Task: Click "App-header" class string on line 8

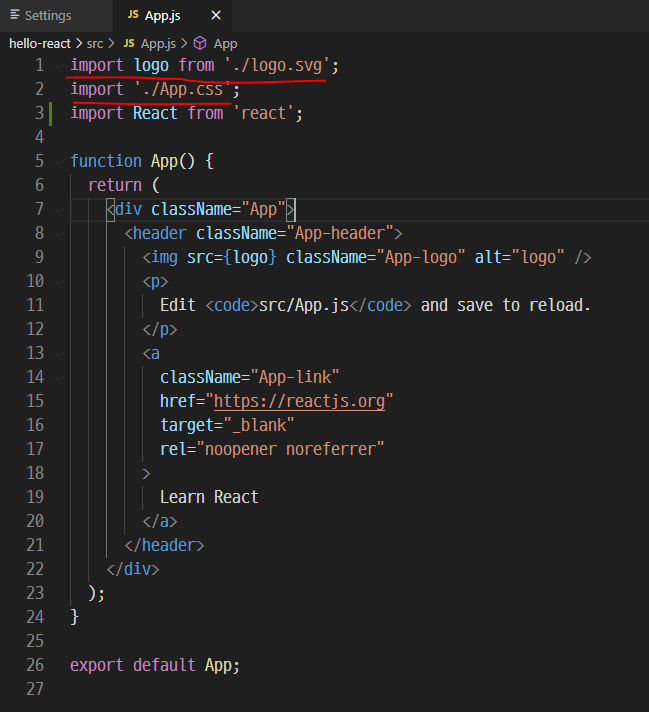Action: [x=340, y=233]
